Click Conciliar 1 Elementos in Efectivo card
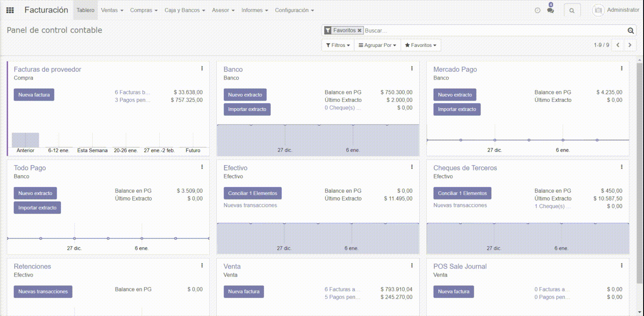 click(x=252, y=193)
